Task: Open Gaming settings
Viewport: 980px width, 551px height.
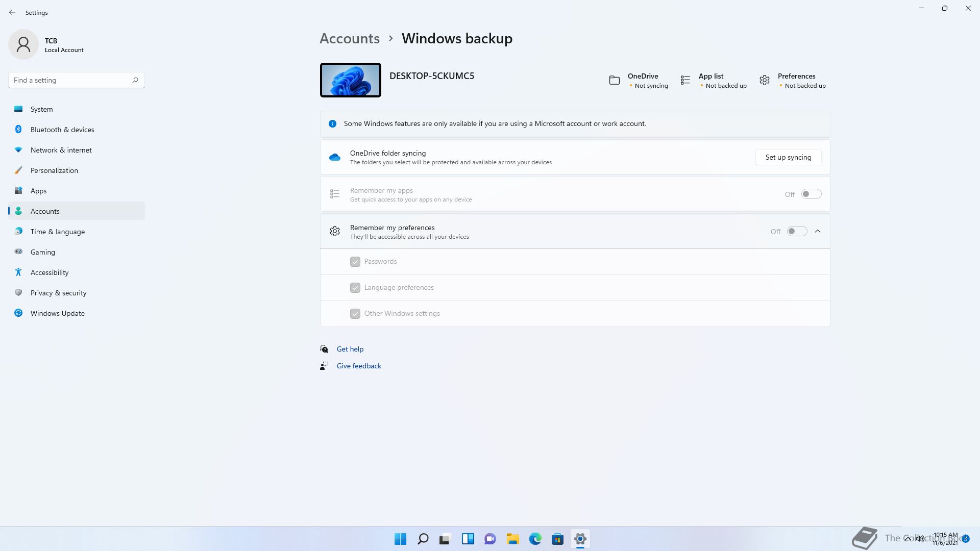Action: pyautogui.click(x=77, y=252)
